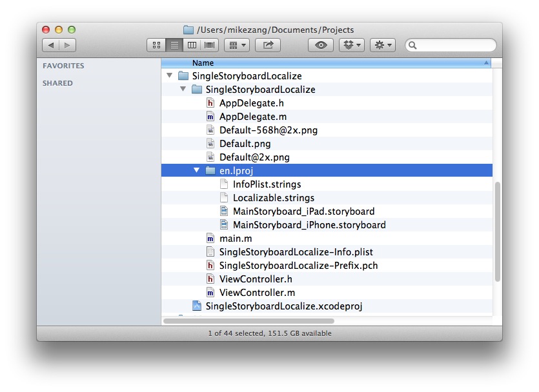Click the Quick Look eye button
Screen dimensions: 539x392
point(321,45)
